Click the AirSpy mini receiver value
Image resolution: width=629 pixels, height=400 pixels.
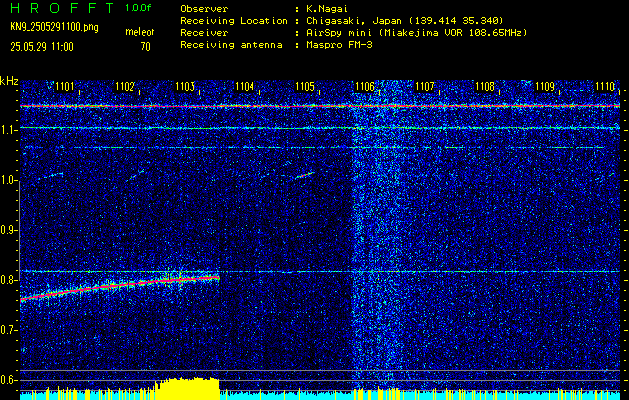click(x=416, y=33)
